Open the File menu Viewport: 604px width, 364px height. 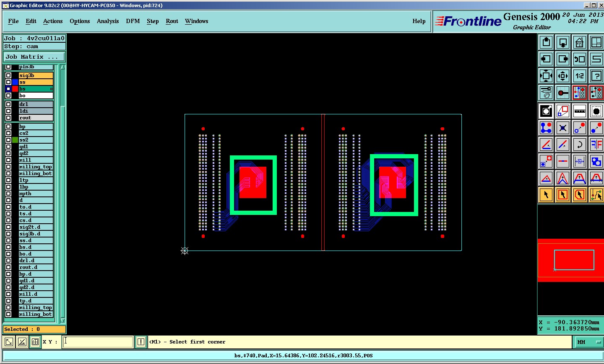coord(13,21)
